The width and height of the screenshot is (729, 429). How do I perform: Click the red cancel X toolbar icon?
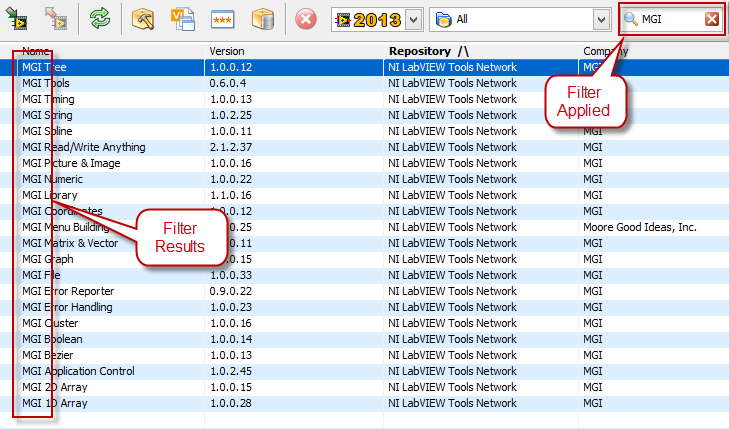306,19
